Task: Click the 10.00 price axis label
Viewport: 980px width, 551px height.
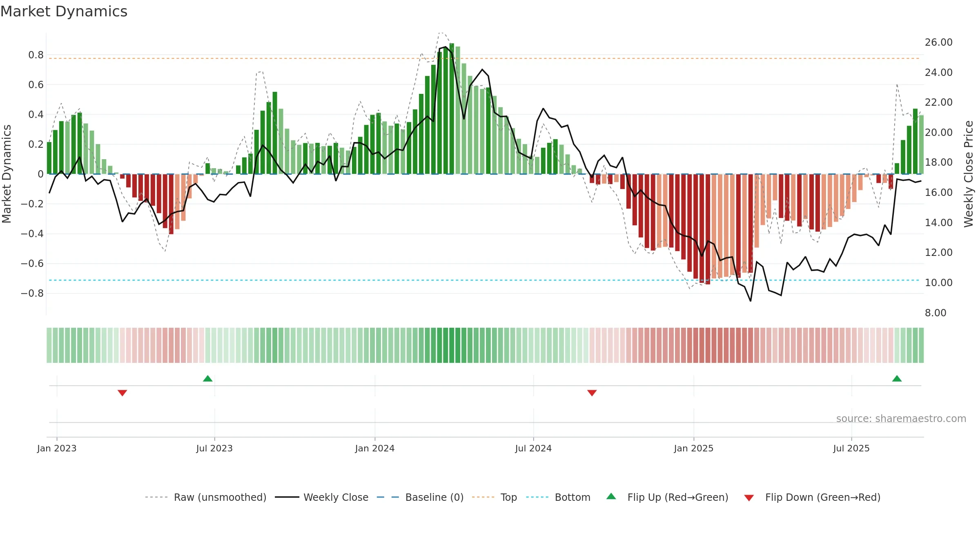Action: [938, 283]
